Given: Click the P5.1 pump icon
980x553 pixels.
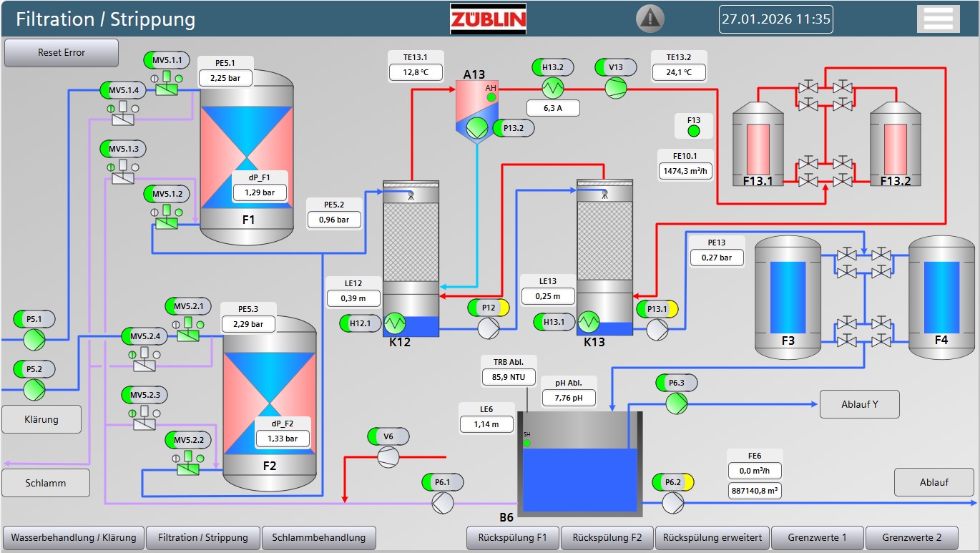Looking at the screenshot, I should tap(34, 340).
